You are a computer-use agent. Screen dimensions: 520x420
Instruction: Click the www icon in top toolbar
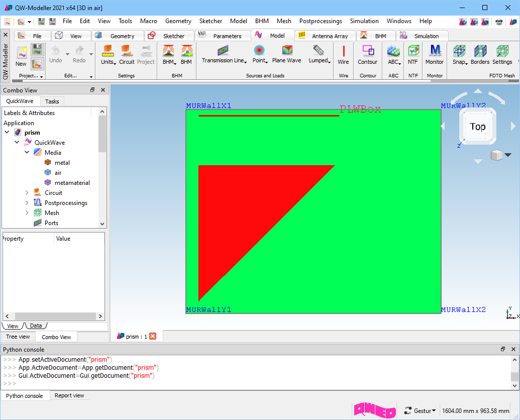[x=499, y=22]
